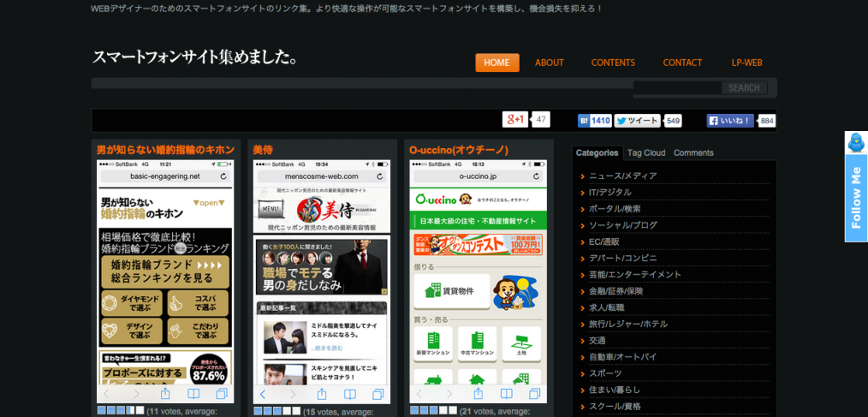Open the 交通 category
Screen dimensions: 868x417
pyautogui.click(x=597, y=340)
